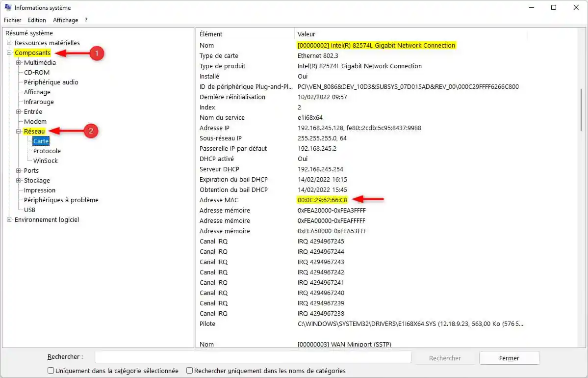Click the Rechercher button
The height and width of the screenshot is (378, 588).
[x=445, y=358]
